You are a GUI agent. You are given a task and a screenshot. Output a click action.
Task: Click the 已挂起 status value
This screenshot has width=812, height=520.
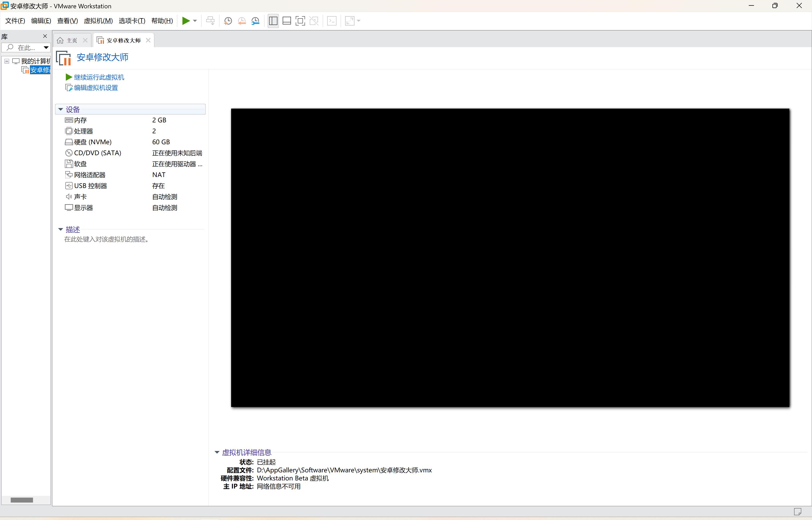[266, 462]
